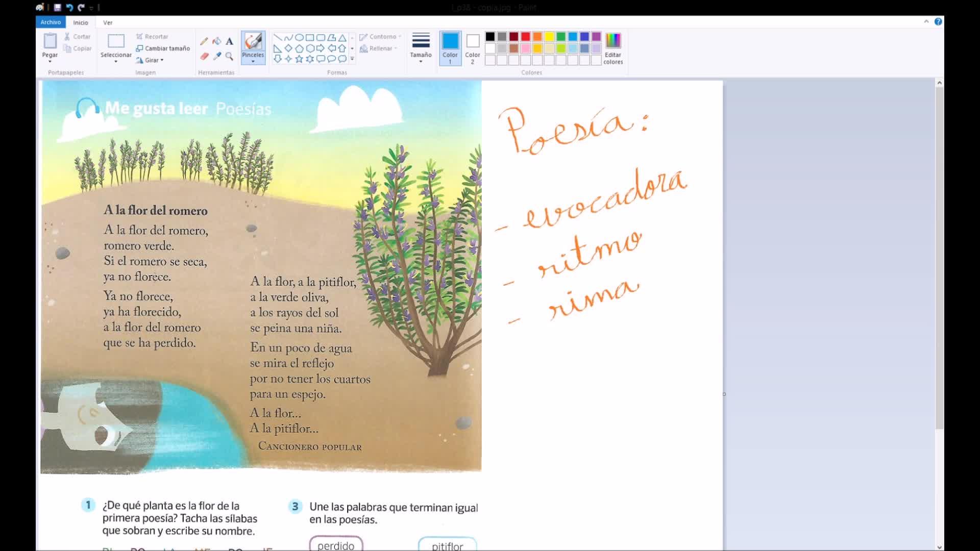
Task: Switch to the Ver tab
Action: click(108, 22)
